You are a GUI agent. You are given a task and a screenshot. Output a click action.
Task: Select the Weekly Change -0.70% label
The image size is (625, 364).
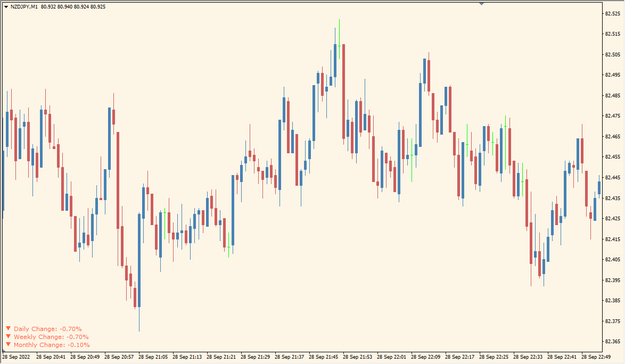[x=51, y=337]
